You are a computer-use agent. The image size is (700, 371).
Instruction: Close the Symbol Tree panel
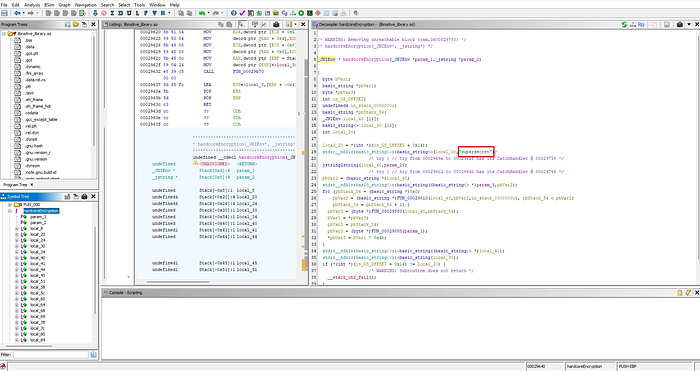pyautogui.click(x=93, y=196)
